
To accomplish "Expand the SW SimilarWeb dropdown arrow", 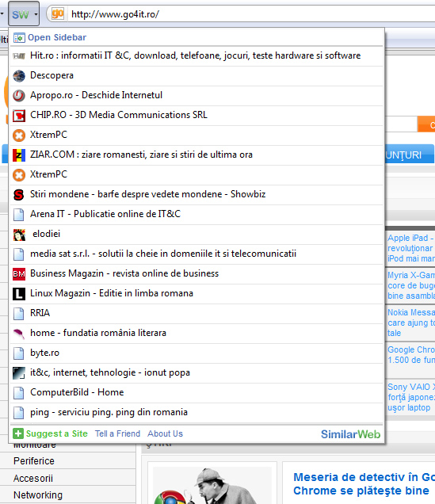I will click(x=36, y=14).
